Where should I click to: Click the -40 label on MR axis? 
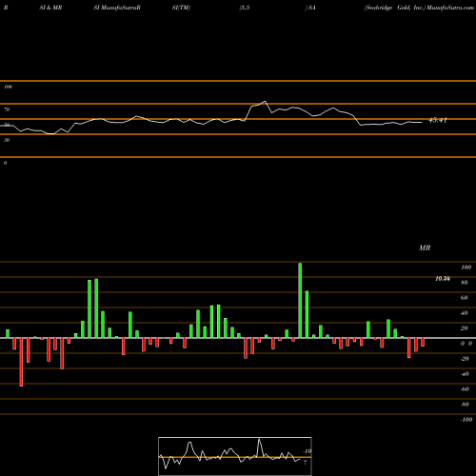click(x=465, y=374)
